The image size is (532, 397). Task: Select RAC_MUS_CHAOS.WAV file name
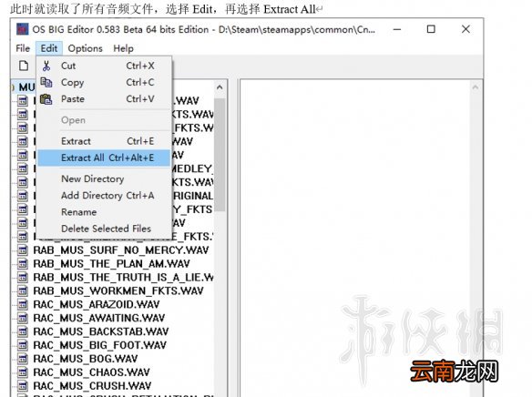tap(92, 372)
